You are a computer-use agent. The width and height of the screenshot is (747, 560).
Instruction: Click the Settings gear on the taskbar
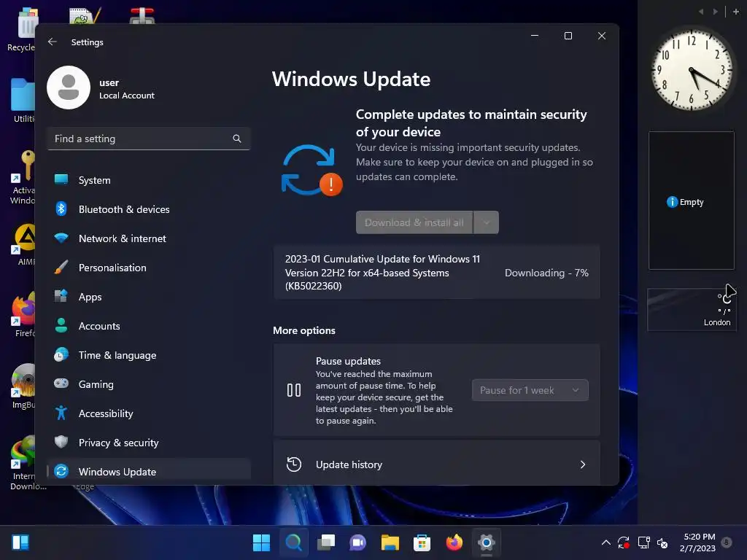(487, 542)
